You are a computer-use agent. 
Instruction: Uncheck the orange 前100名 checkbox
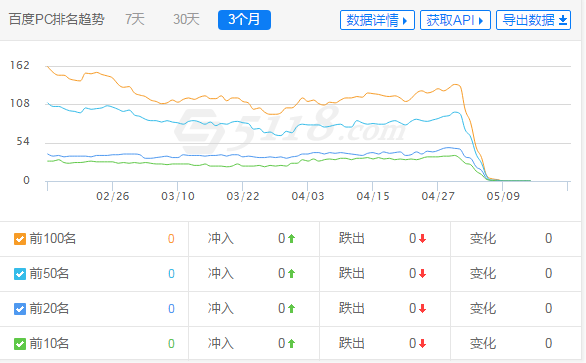tap(20, 239)
